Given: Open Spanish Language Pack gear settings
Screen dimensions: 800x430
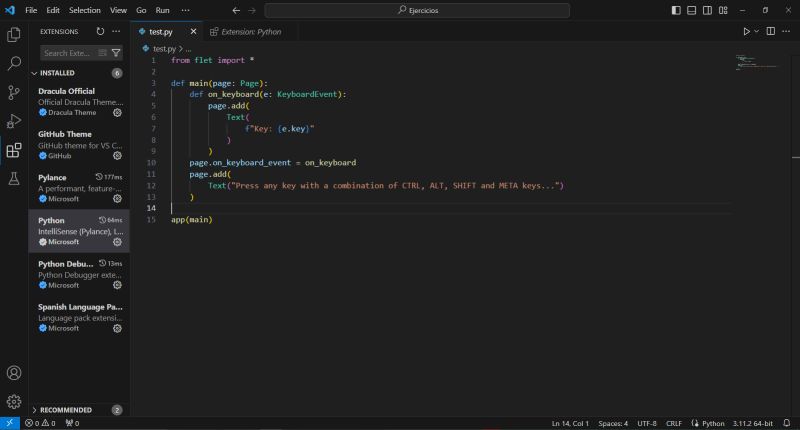Looking at the screenshot, I should (117, 328).
